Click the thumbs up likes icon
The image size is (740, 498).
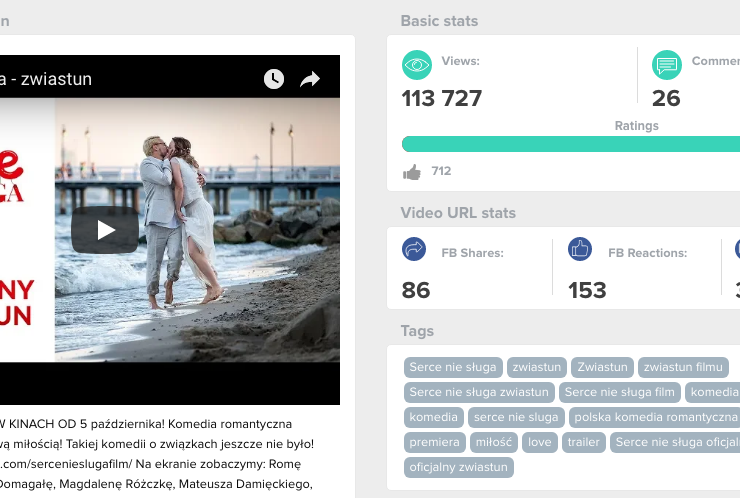click(x=412, y=172)
